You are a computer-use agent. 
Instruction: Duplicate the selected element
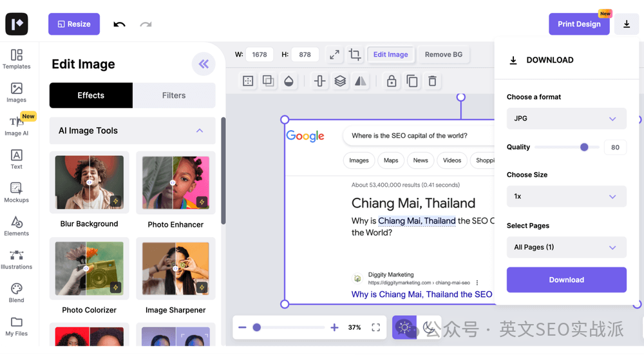pyautogui.click(x=412, y=81)
